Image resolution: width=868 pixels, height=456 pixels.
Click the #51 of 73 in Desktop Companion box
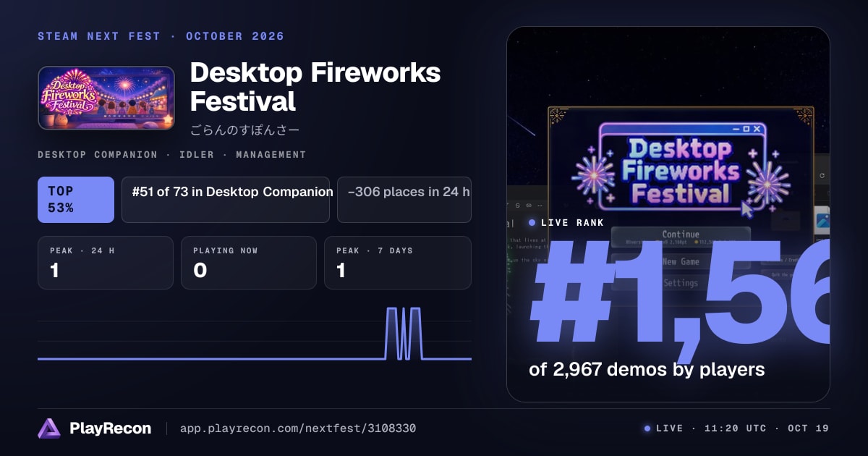coord(226,200)
